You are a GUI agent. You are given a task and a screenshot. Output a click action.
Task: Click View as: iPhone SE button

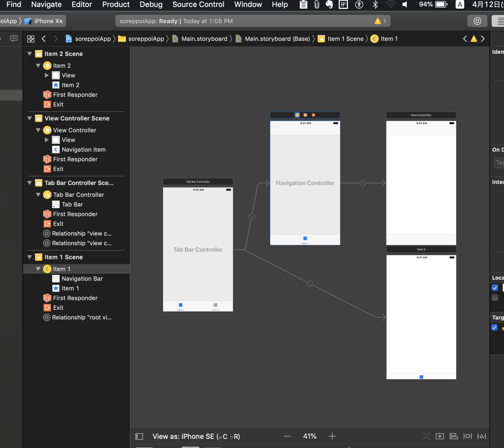click(x=196, y=436)
